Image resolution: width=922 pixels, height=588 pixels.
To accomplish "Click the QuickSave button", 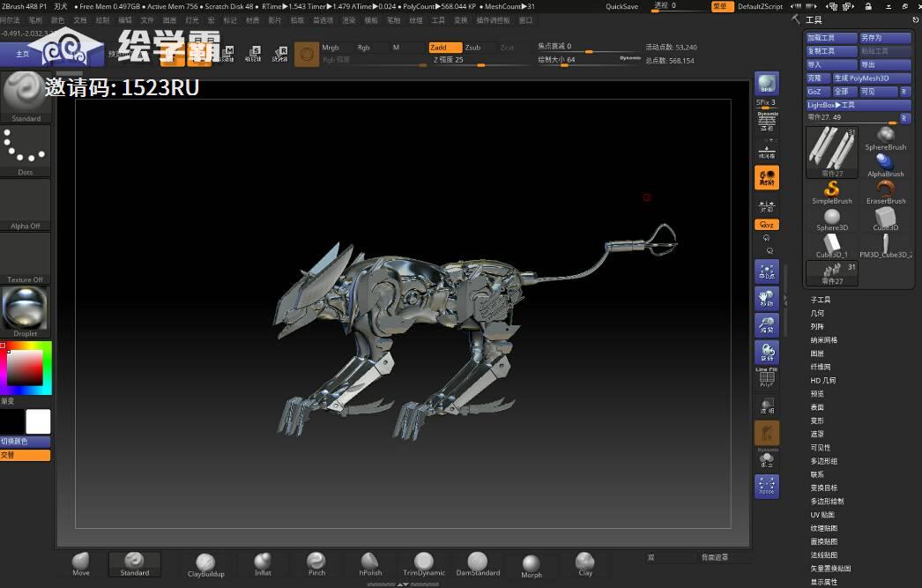I will click(621, 6).
